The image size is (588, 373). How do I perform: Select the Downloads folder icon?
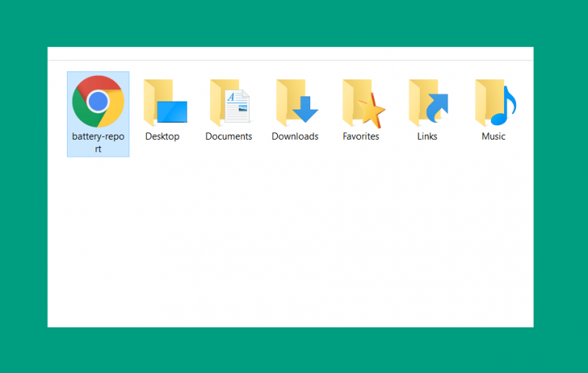pos(297,103)
